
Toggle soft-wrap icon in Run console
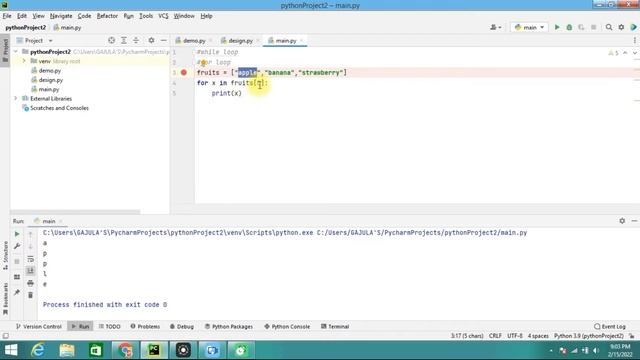(31, 259)
